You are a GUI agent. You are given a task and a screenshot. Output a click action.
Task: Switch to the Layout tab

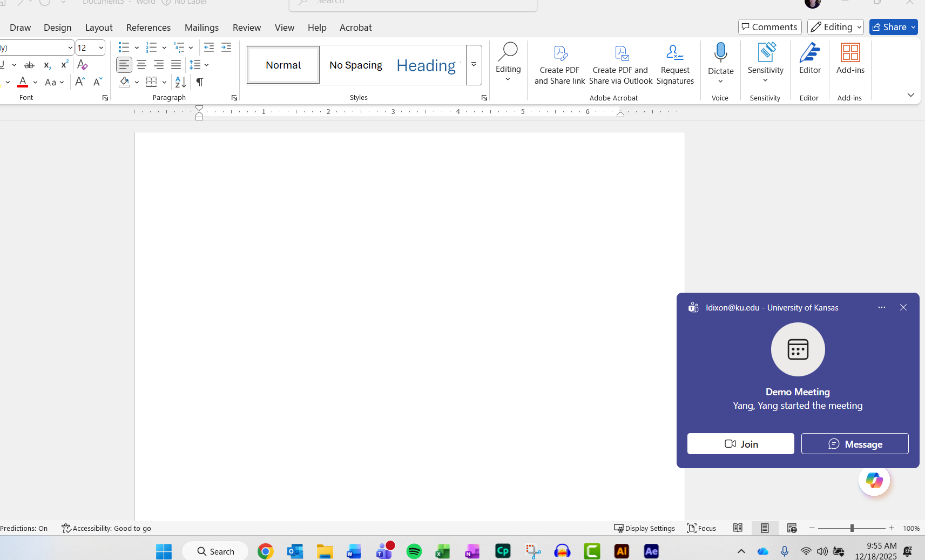99,28
